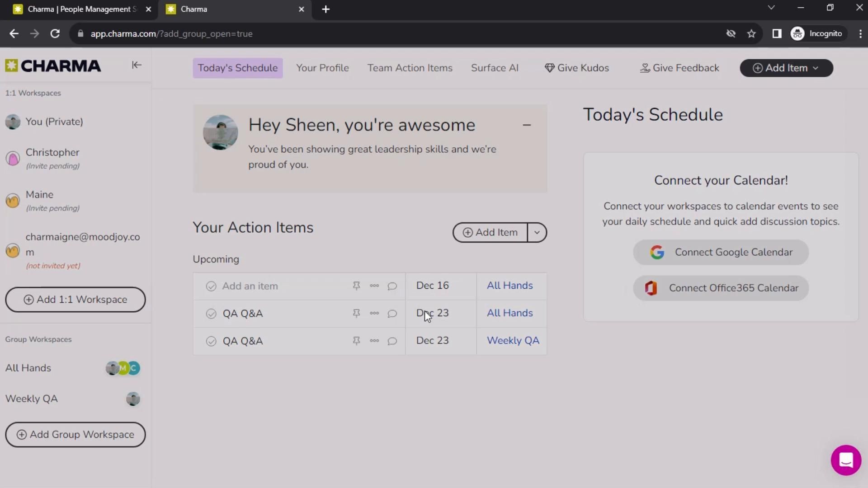Open the chat support bubble
Viewport: 868px width, 488px height.
point(845,460)
